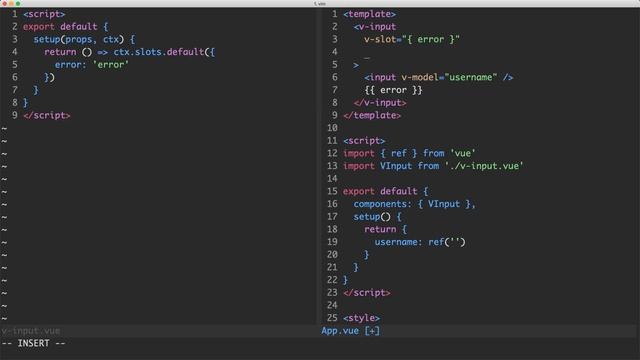This screenshot has width=640, height=360.
Task: Click line number 14 in App.vue pane
Action: tap(332, 179)
